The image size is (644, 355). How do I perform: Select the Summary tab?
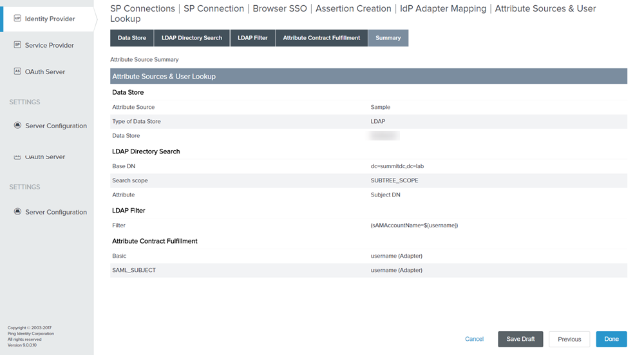388,38
